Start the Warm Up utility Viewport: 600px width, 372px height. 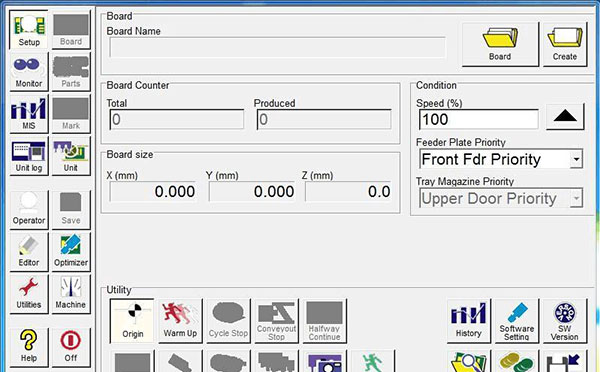[x=180, y=321]
